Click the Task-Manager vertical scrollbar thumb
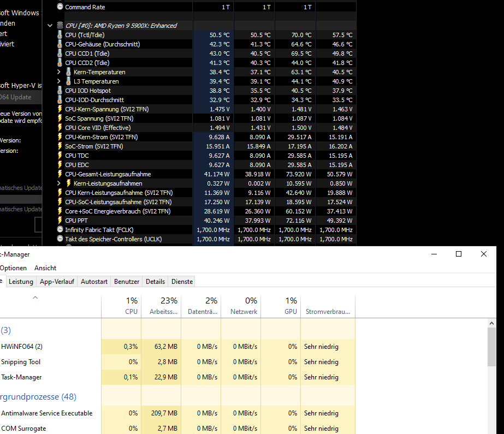This screenshot has width=504, height=434. click(491, 347)
